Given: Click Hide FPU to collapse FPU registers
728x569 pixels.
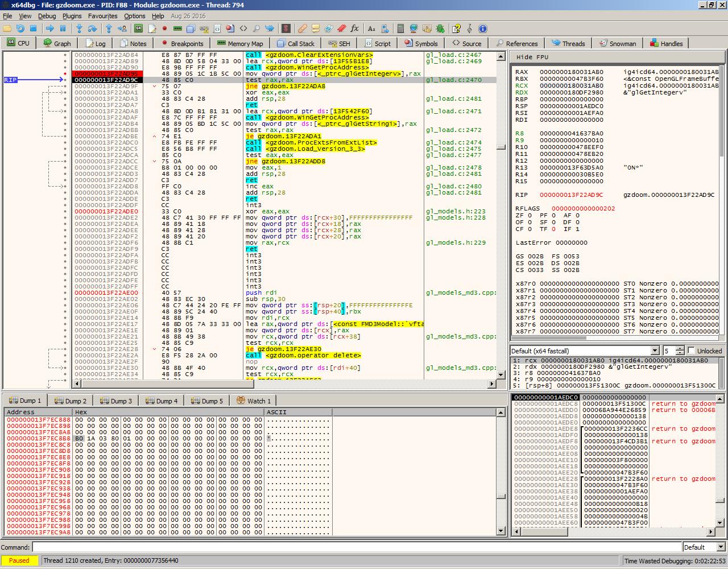Looking at the screenshot, I should [x=532, y=57].
